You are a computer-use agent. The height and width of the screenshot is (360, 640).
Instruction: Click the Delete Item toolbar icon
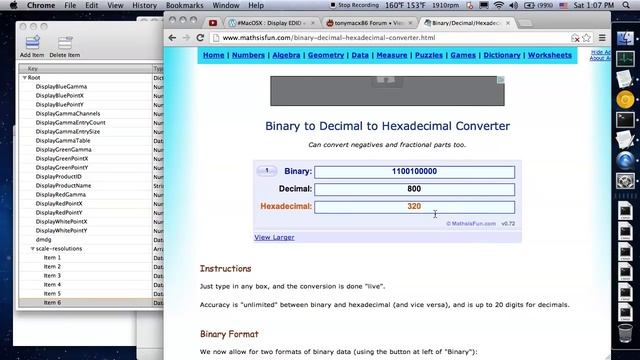(64, 43)
